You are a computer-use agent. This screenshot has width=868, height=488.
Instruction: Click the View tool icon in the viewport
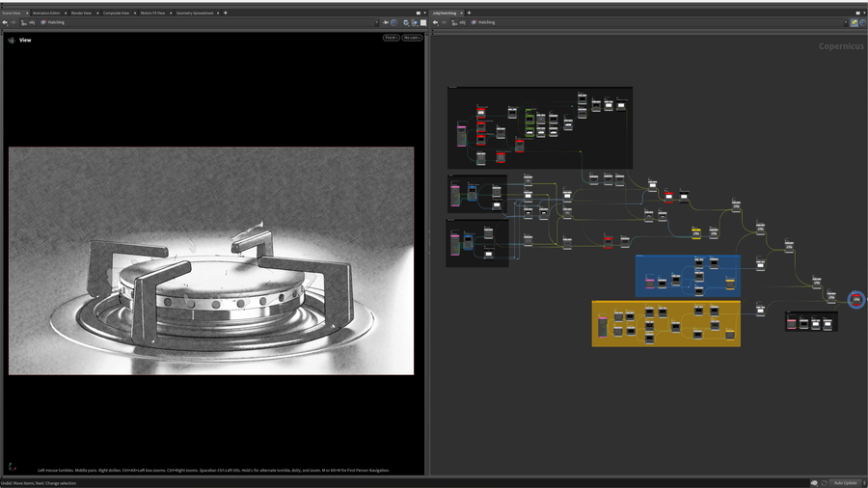coord(12,41)
